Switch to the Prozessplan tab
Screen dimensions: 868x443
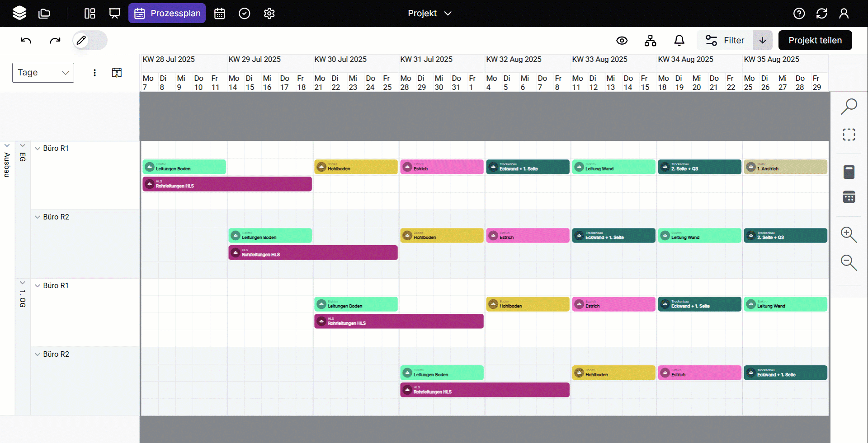167,14
